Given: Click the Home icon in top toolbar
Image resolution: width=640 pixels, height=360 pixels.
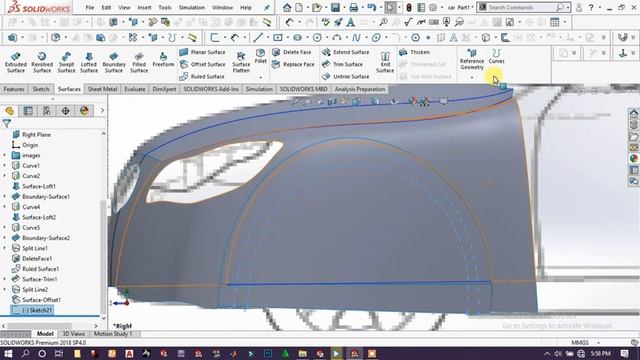Looking at the screenshot, I should [x=287, y=7].
